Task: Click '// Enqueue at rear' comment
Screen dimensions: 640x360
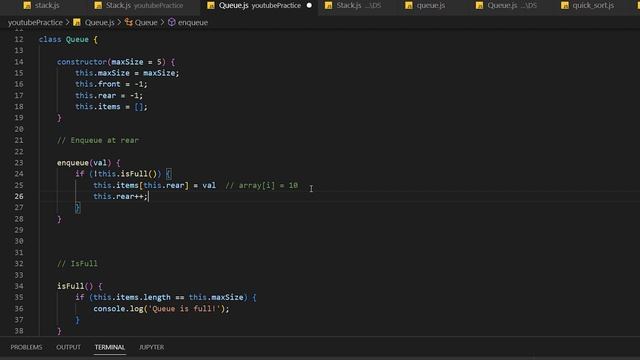Action: [x=98, y=140]
